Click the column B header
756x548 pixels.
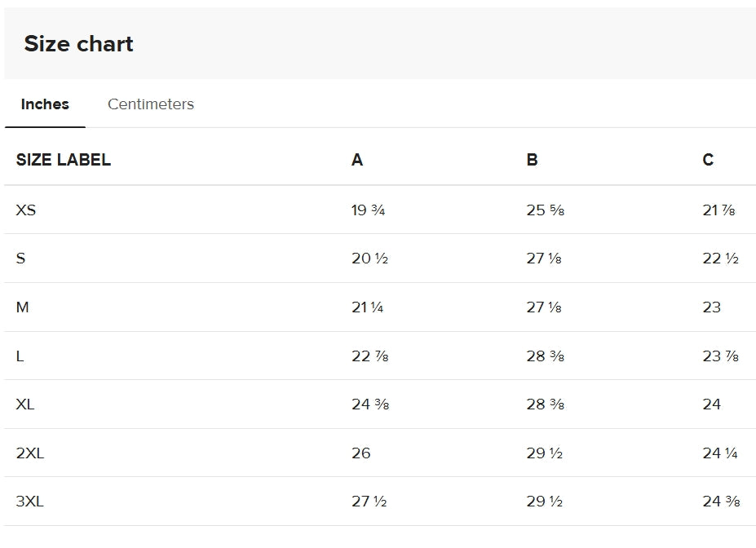tap(533, 160)
